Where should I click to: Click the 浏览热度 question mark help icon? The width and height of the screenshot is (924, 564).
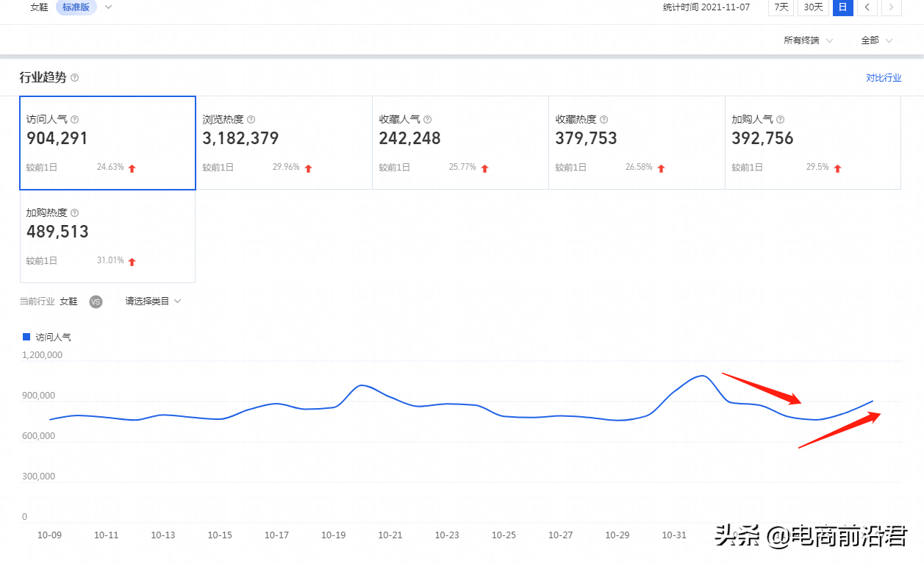tap(251, 118)
